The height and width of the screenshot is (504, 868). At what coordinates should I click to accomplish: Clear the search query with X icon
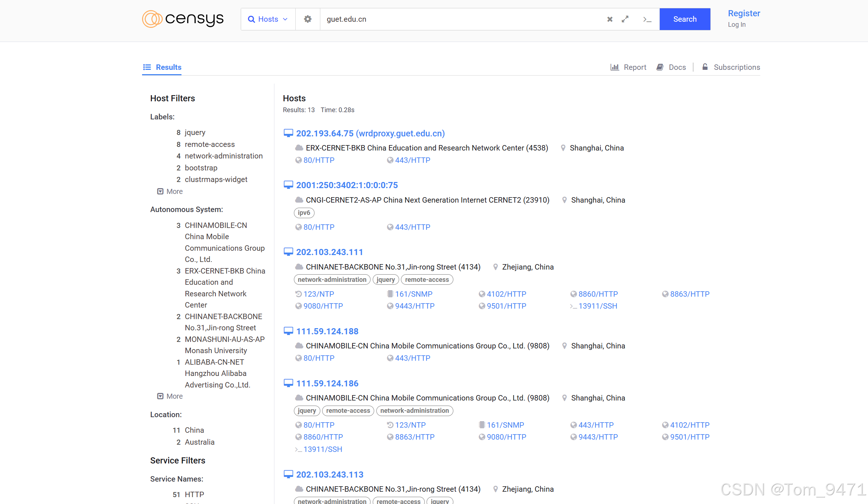click(x=610, y=19)
